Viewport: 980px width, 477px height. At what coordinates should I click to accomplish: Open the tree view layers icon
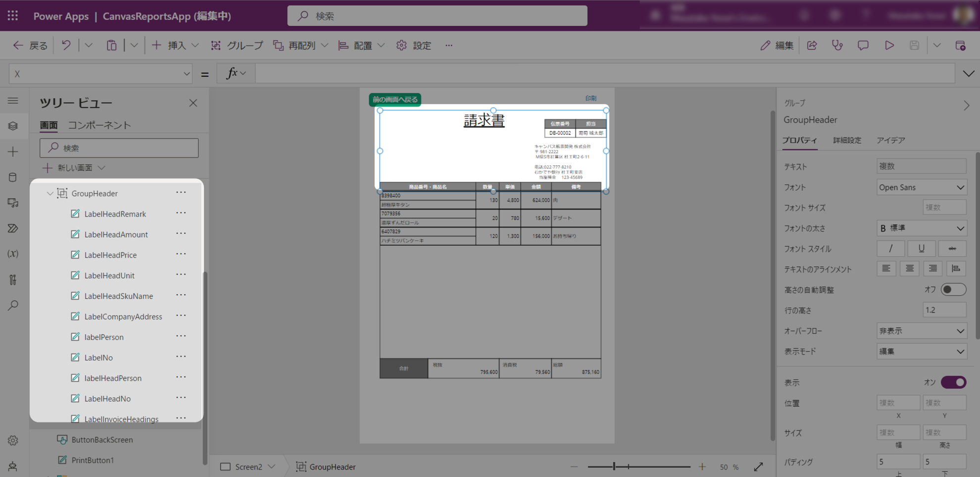pos(13,126)
